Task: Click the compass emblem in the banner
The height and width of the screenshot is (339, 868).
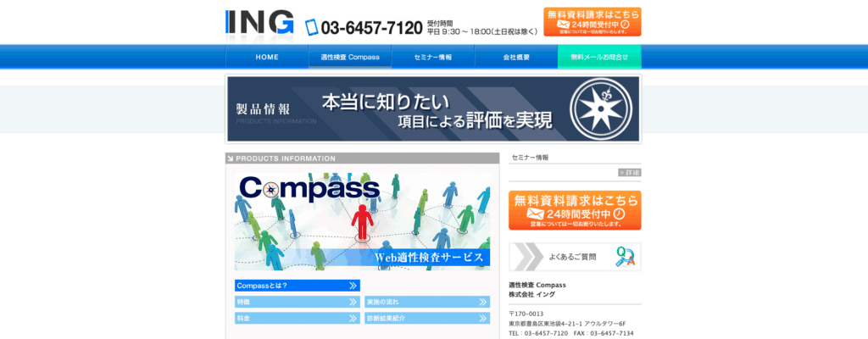Action: click(x=604, y=108)
